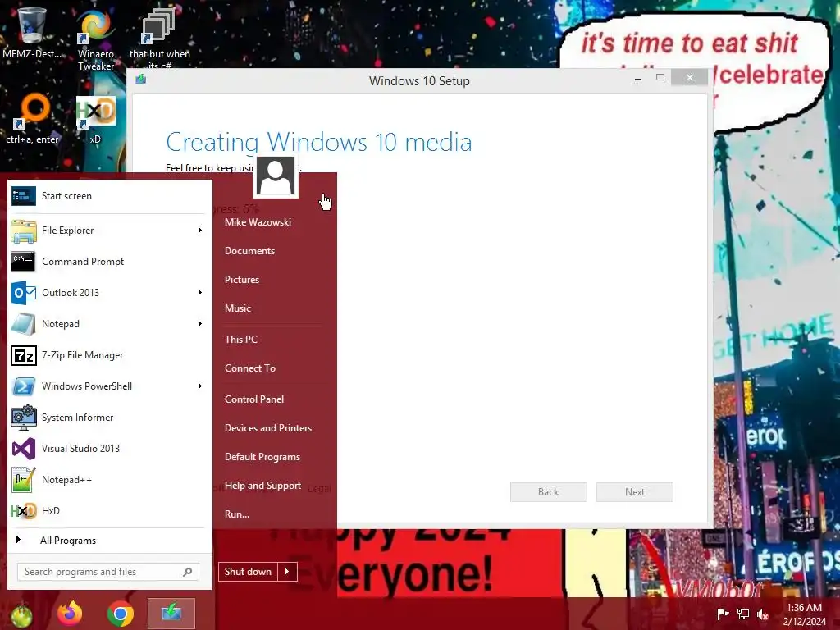Screen dimensions: 840x630
Task: Click the Search programs and files box
Action: point(107,572)
